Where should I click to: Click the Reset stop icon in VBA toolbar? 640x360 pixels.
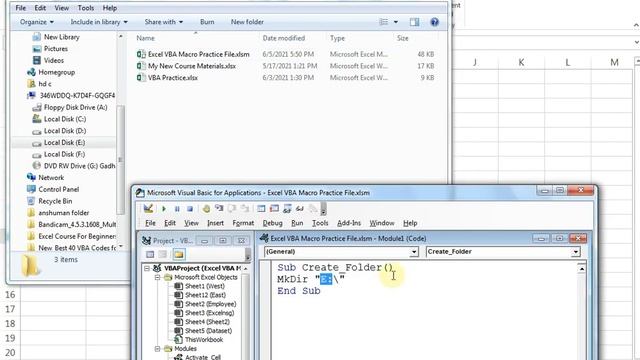pyautogui.click(x=190, y=209)
